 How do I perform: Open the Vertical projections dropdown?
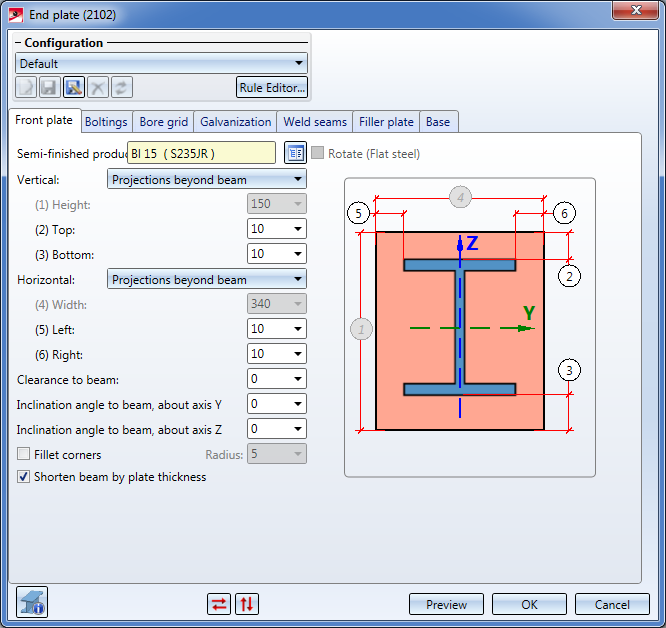(x=207, y=179)
